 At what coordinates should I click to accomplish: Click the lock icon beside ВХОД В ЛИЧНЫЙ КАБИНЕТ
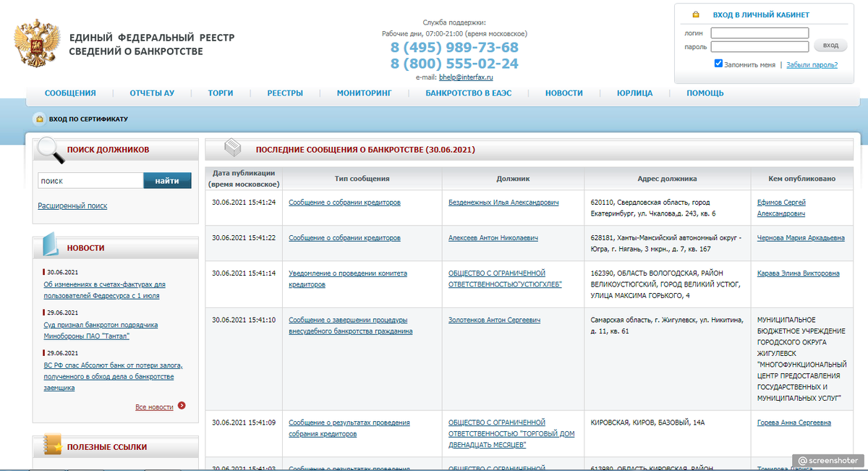click(696, 14)
